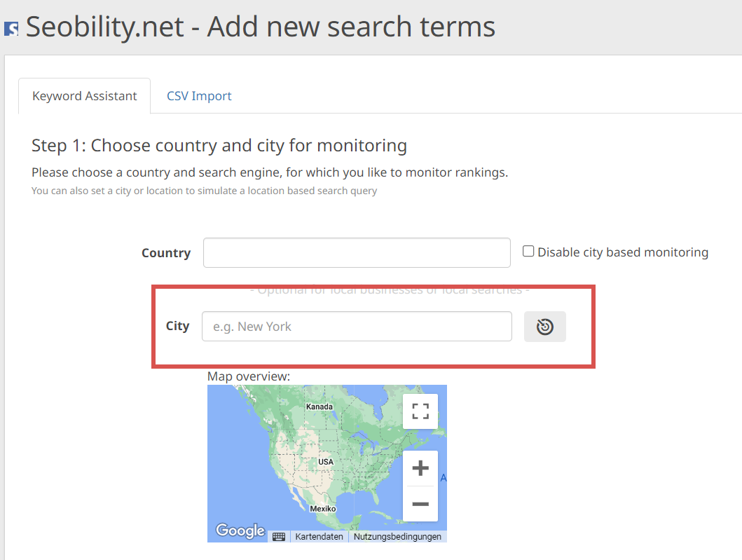Open the Nutzungsbedingungen link
742x560 pixels.
click(397, 536)
